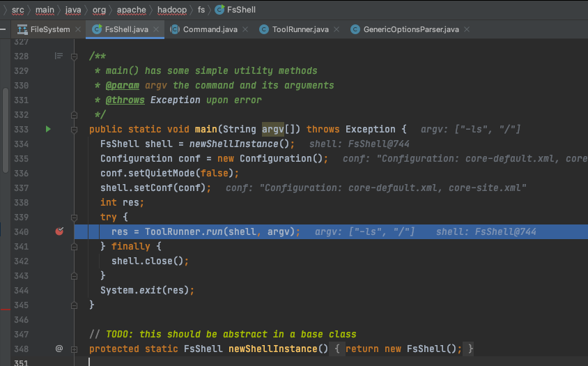The height and width of the screenshot is (366, 588).
Task: Toggle the breakpoint on line 340
Action: [x=59, y=231]
